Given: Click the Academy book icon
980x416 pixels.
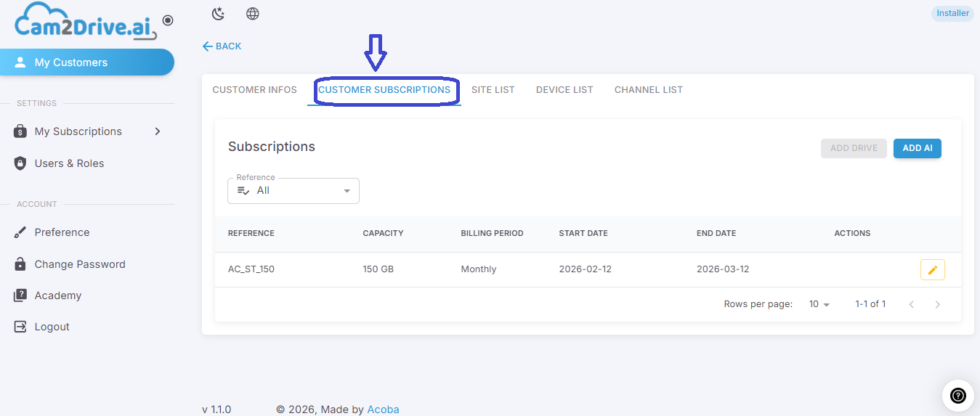Looking at the screenshot, I should click(x=20, y=295).
